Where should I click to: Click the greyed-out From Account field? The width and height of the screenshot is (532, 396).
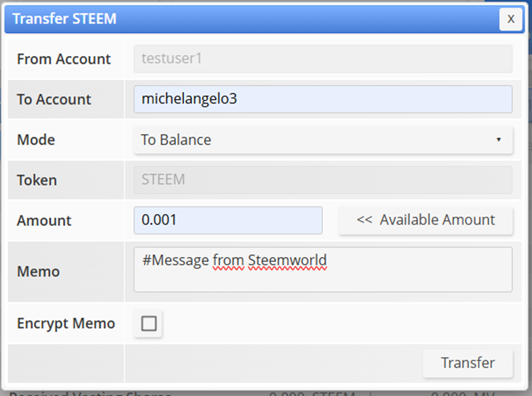[323, 58]
